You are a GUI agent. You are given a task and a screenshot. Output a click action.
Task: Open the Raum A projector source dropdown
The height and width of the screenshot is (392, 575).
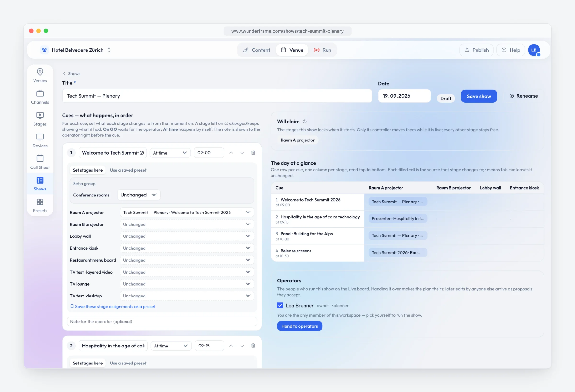(187, 212)
